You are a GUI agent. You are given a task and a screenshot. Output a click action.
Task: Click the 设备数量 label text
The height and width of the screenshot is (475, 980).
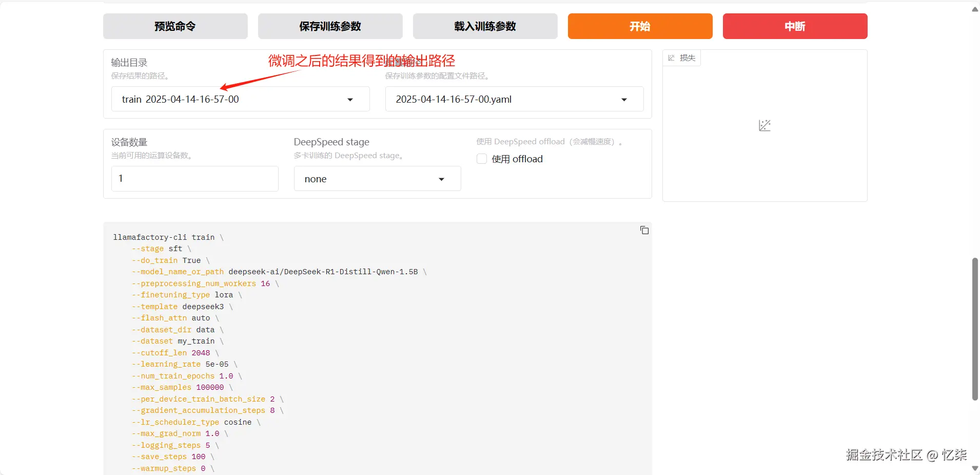click(x=129, y=142)
